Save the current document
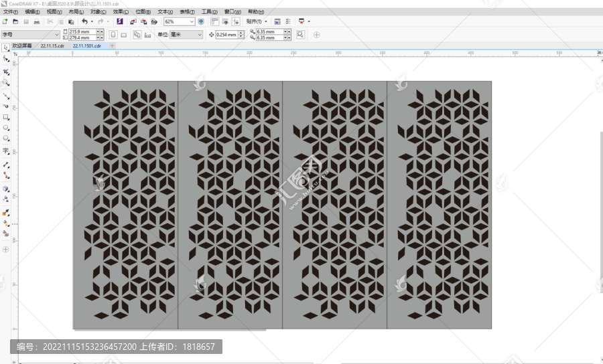 [x=26, y=21]
